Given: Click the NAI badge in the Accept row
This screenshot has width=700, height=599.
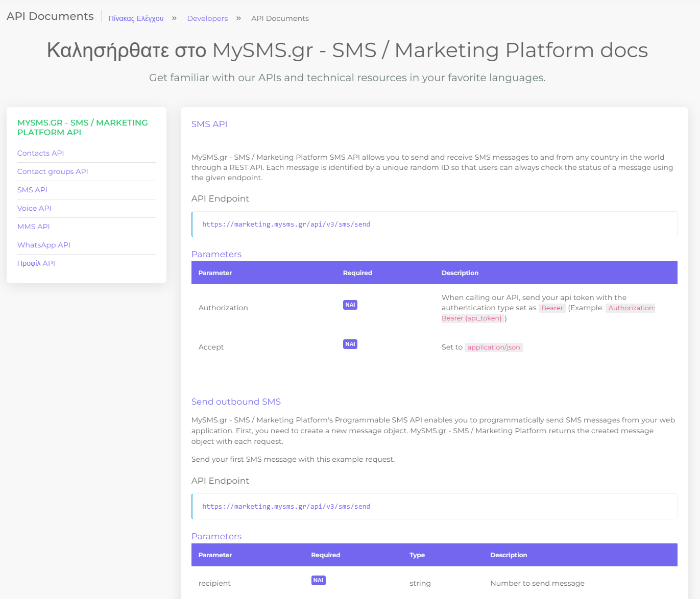Looking at the screenshot, I should [x=350, y=344].
